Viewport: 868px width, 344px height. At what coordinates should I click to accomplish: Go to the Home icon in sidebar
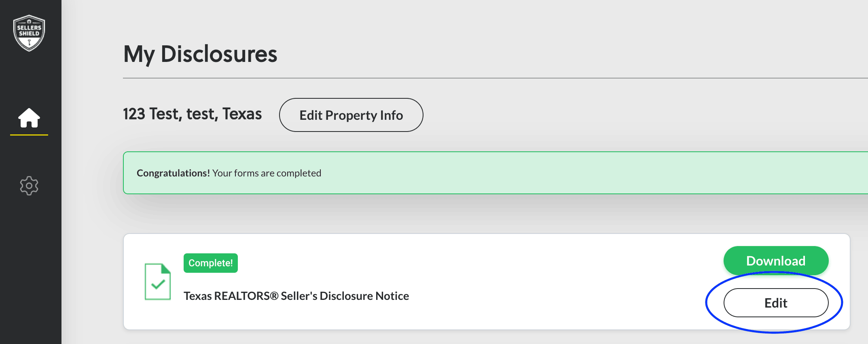(x=29, y=118)
